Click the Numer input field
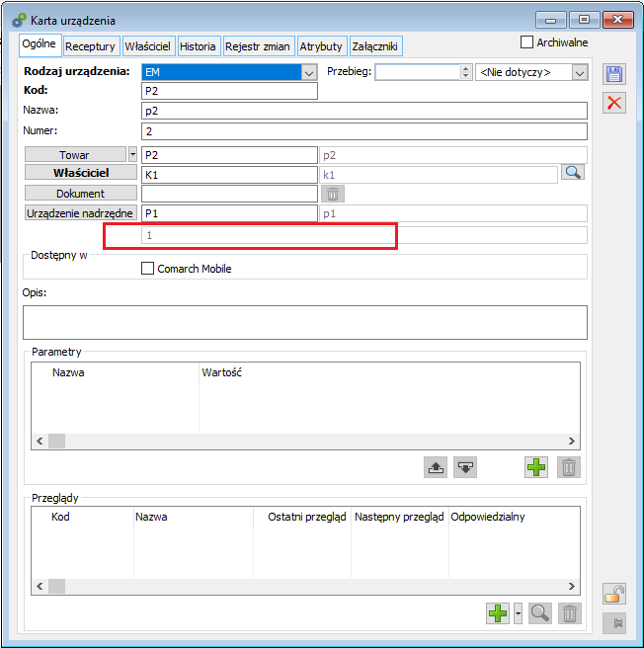The image size is (644, 648). click(364, 131)
